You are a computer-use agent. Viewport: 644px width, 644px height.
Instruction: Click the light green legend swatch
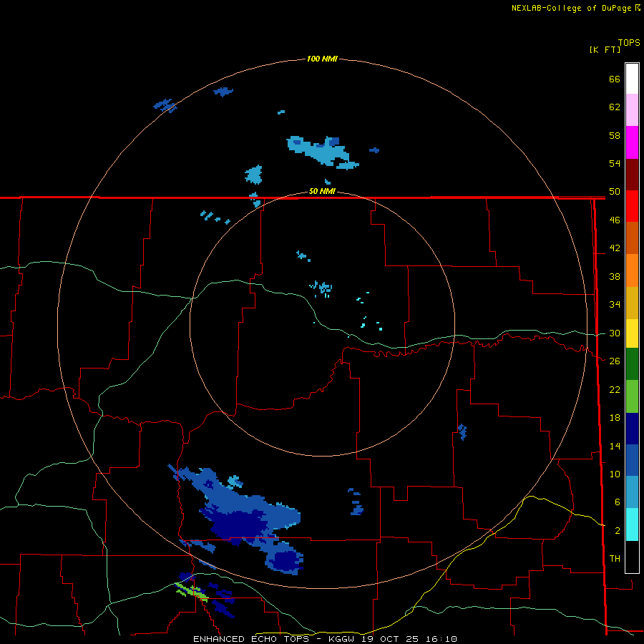tap(632, 396)
